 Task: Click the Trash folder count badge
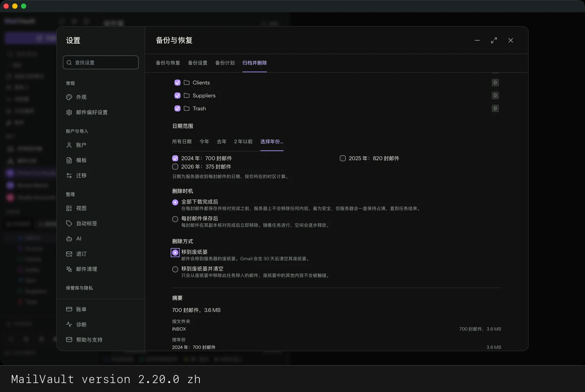click(495, 108)
